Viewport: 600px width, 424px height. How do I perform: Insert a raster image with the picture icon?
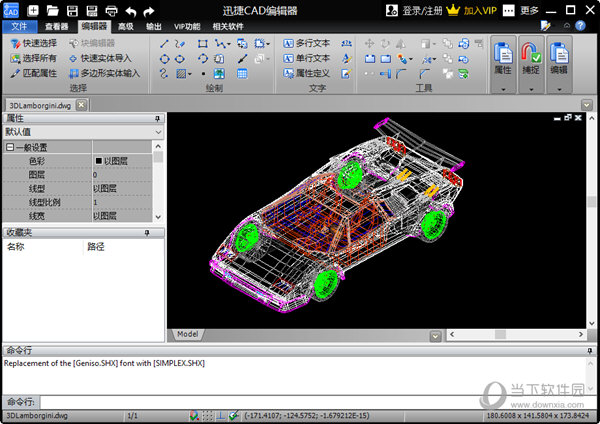point(219,73)
